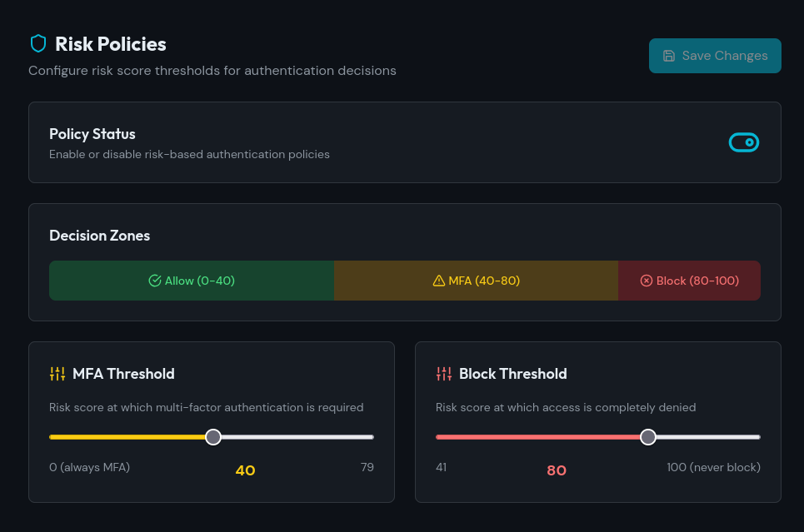This screenshot has height=532, width=804.
Task: Click the yellow value 40 under MFA slider
Action: click(245, 470)
